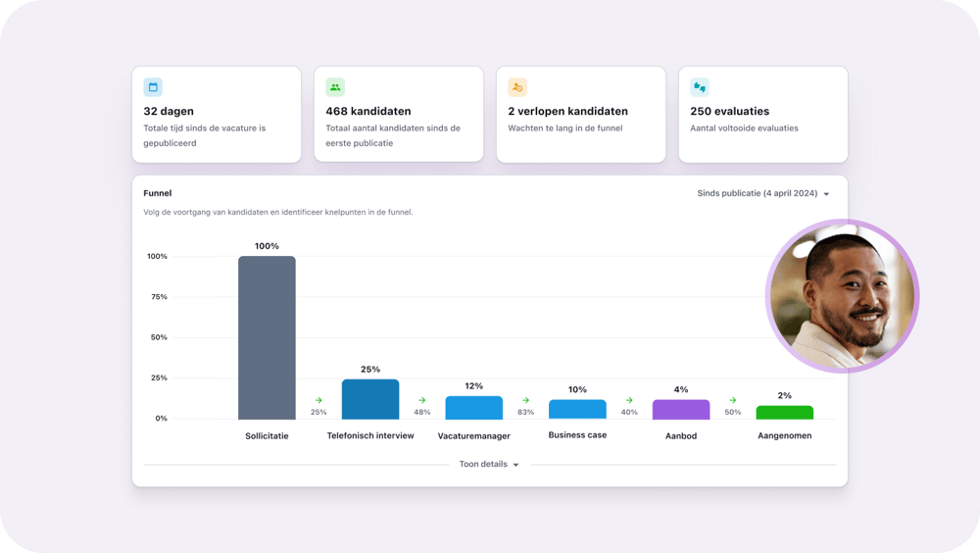This screenshot has width=980, height=553.
Task: Click the Business case stage label
Action: pyautogui.click(x=577, y=435)
